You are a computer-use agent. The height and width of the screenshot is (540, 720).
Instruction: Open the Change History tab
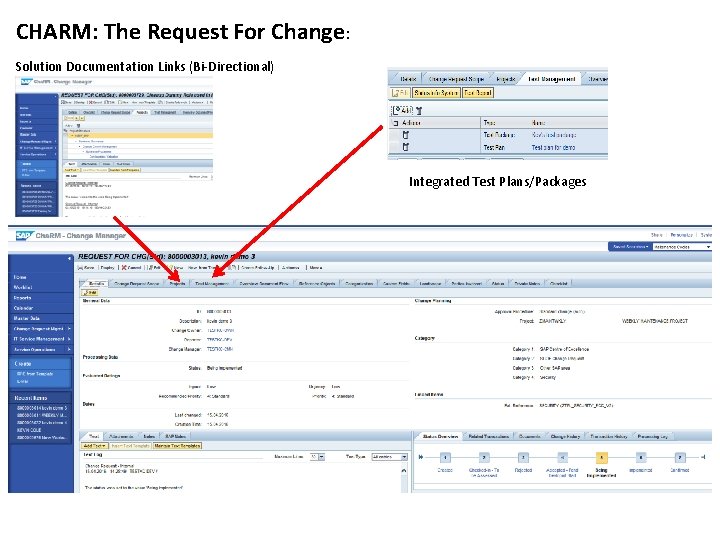[565, 436]
